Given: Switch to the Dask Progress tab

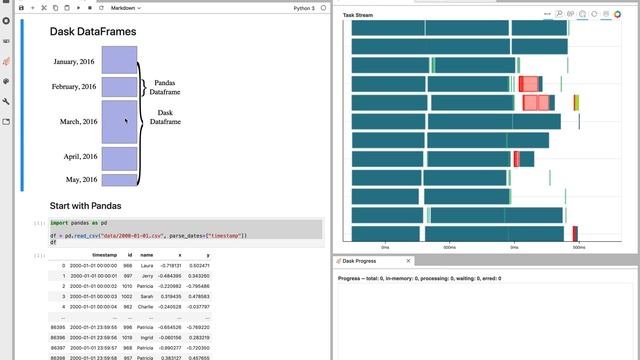Looking at the screenshot, I should pos(359,261).
